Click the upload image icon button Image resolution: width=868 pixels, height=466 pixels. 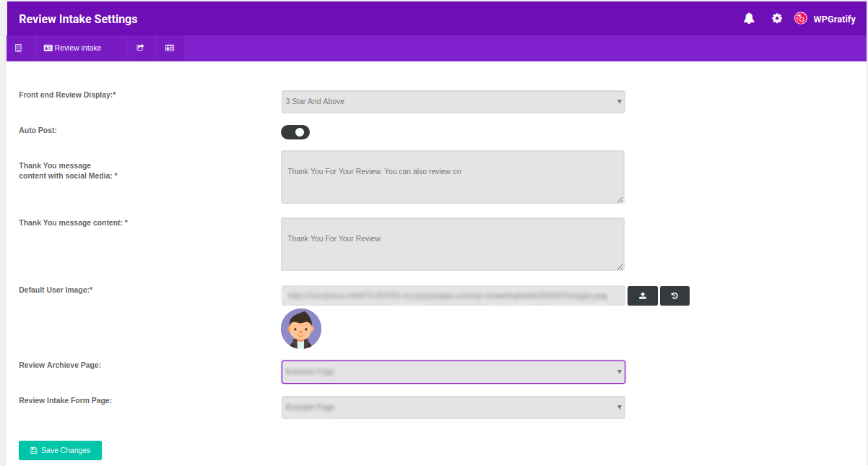pyautogui.click(x=643, y=296)
